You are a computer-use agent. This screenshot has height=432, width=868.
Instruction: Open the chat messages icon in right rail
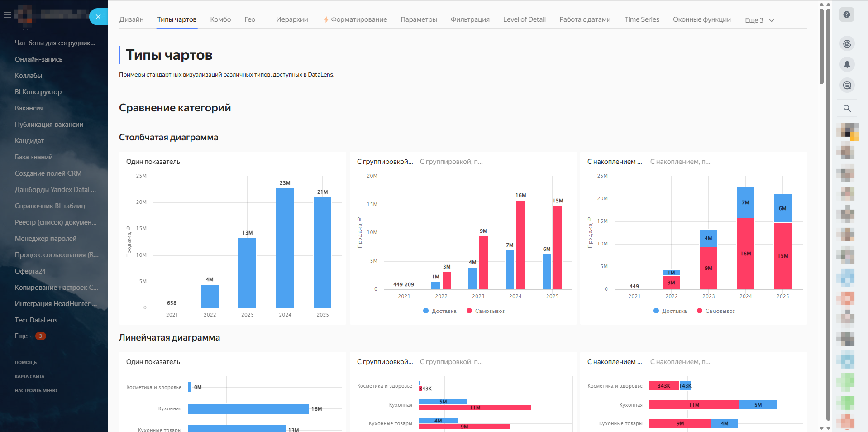847,85
